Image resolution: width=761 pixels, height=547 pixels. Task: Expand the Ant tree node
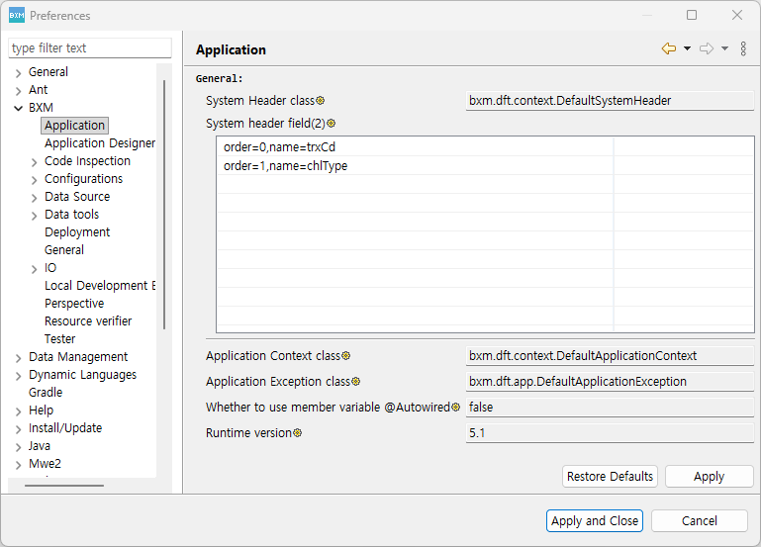click(x=18, y=91)
